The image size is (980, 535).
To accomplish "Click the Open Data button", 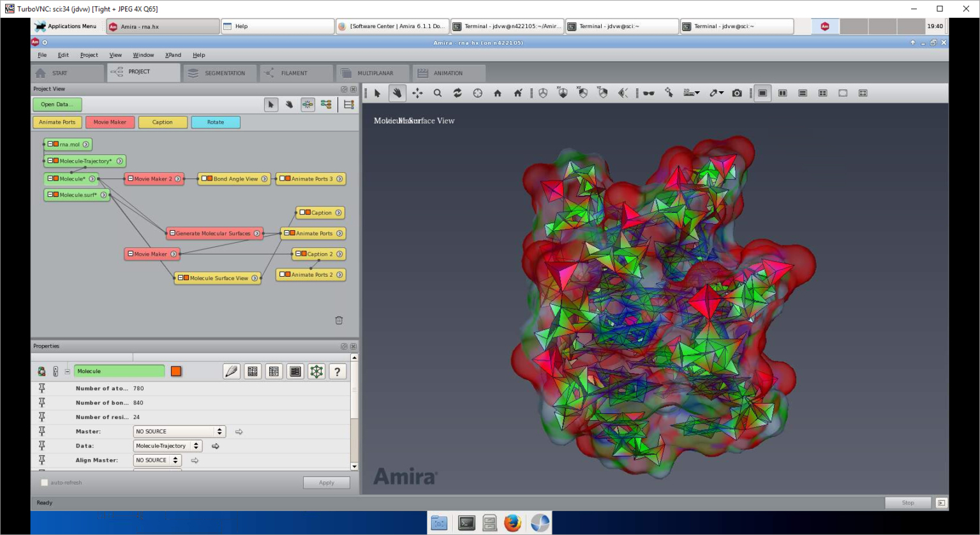I will click(57, 104).
